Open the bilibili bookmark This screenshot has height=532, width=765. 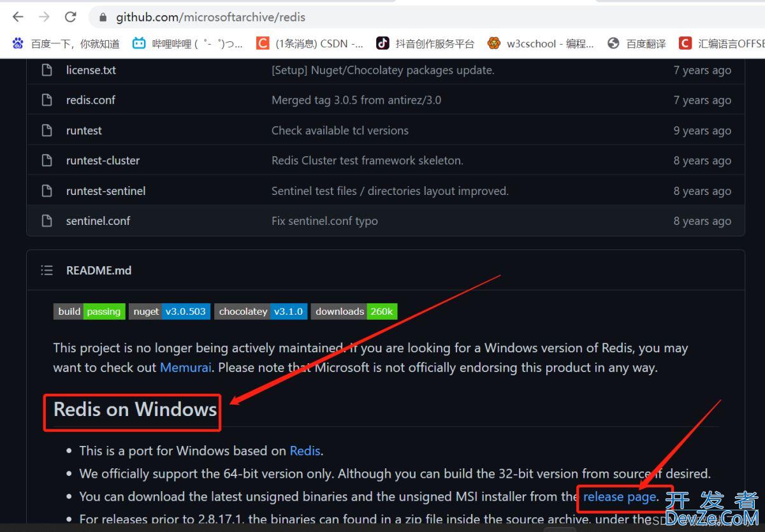187,43
